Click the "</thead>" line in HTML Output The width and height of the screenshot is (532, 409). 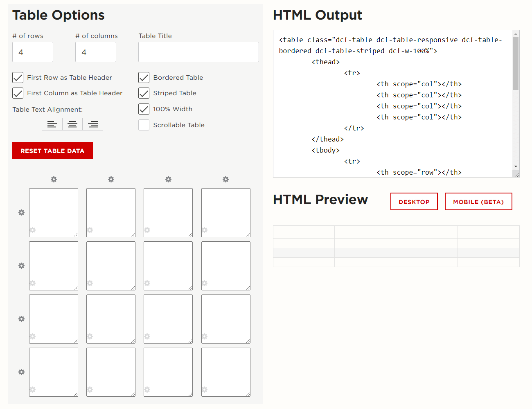328,139
